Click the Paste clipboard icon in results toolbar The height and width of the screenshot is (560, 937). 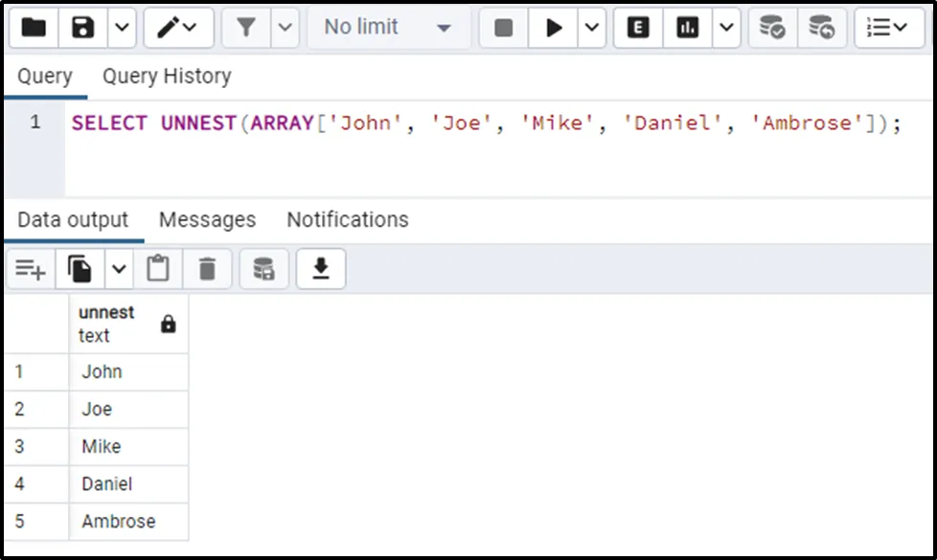pyautogui.click(x=158, y=270)
